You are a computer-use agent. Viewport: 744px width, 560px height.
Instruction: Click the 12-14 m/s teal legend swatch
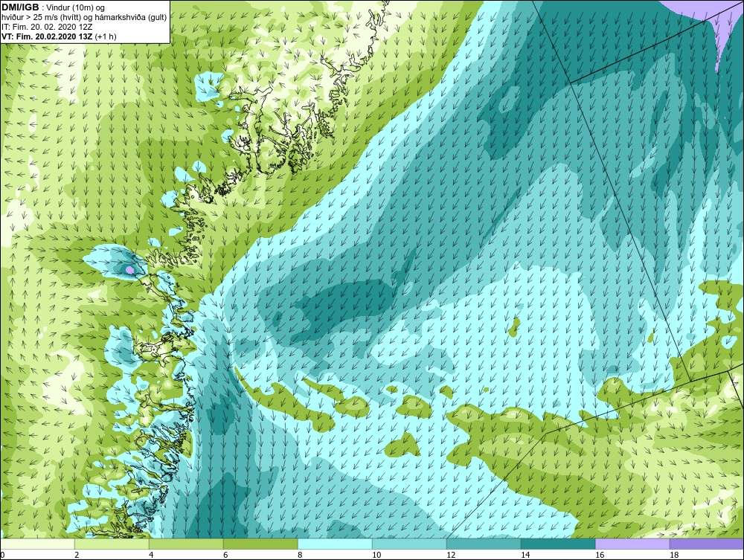[484, 544]
